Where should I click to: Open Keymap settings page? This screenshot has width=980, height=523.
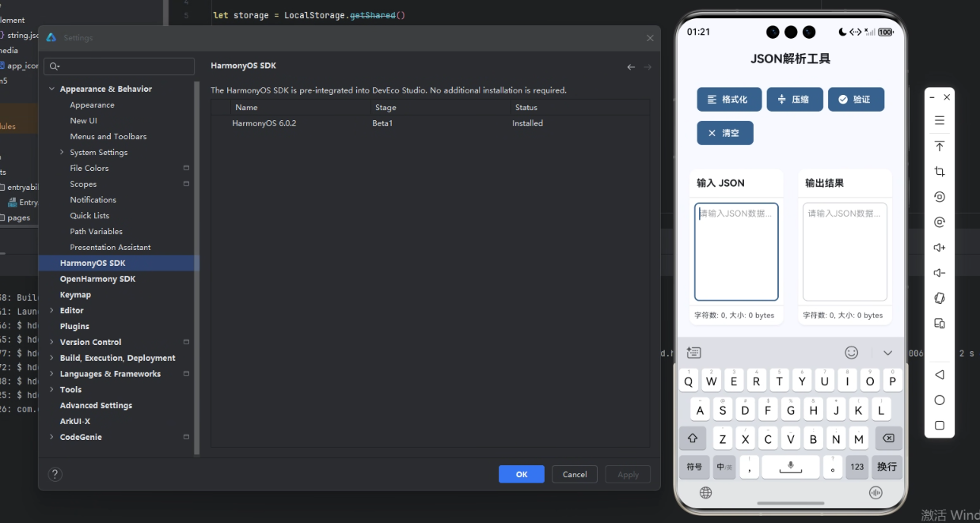(x=75, y=295)
